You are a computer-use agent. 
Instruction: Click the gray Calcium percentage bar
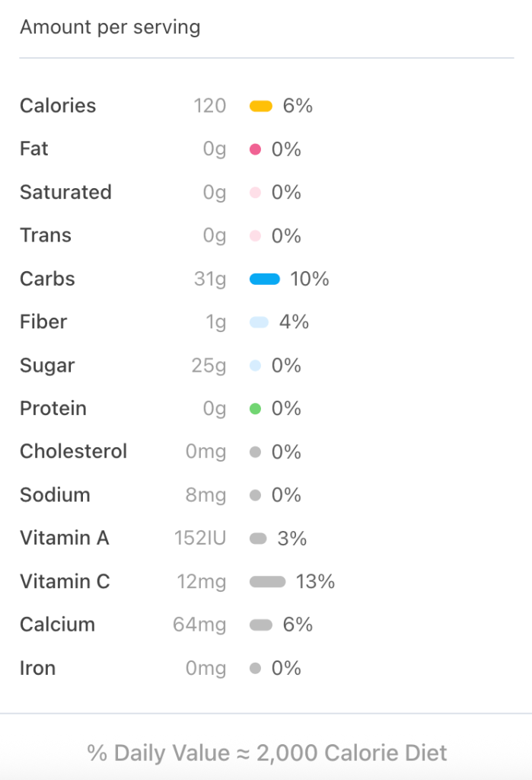(x=261, y=625)
